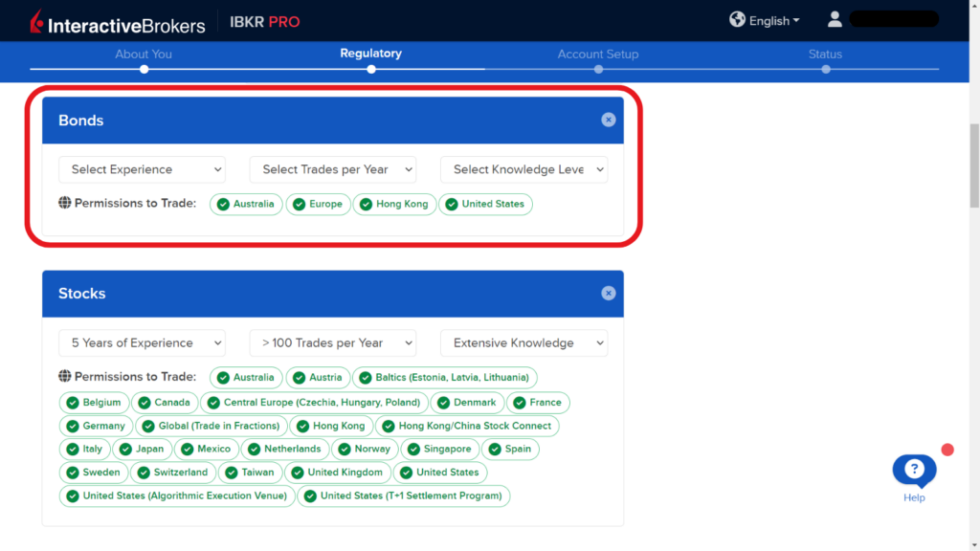Open Stocks >100 Trades per Year dropdown
980x551 pixels.
[x=333, y=343]
